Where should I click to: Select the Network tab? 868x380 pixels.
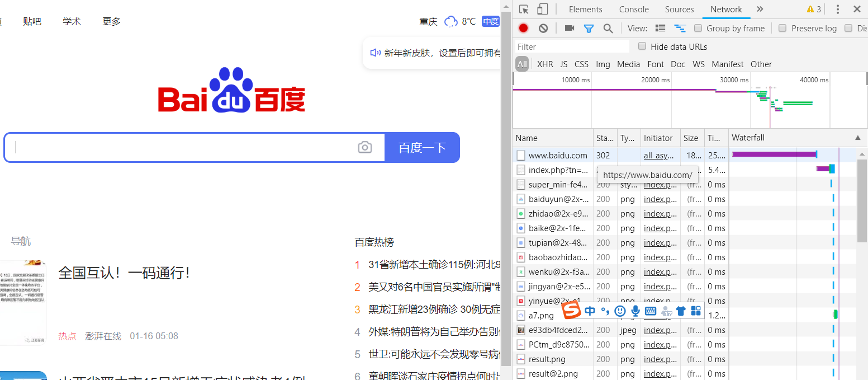click(x=726, y=9)
